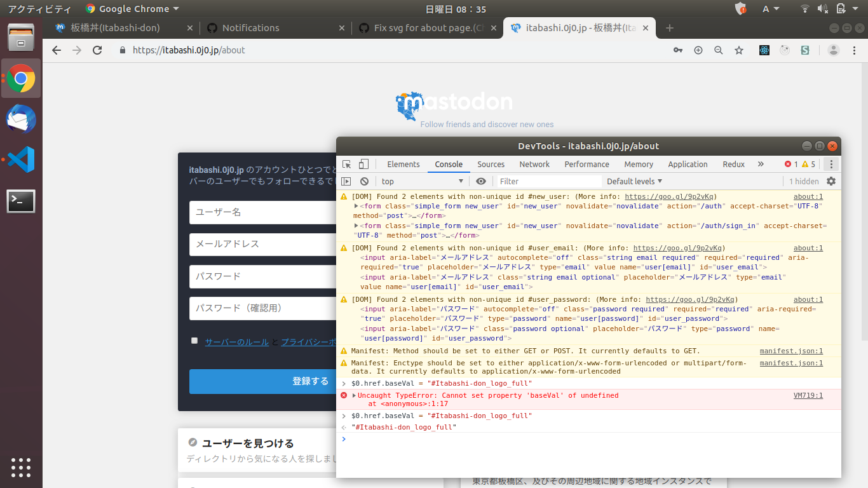Launch Visual Studio Code from the dock
The height and width of the screenshot is (488, 868).
pyautogui.click(x=21, y=159)
